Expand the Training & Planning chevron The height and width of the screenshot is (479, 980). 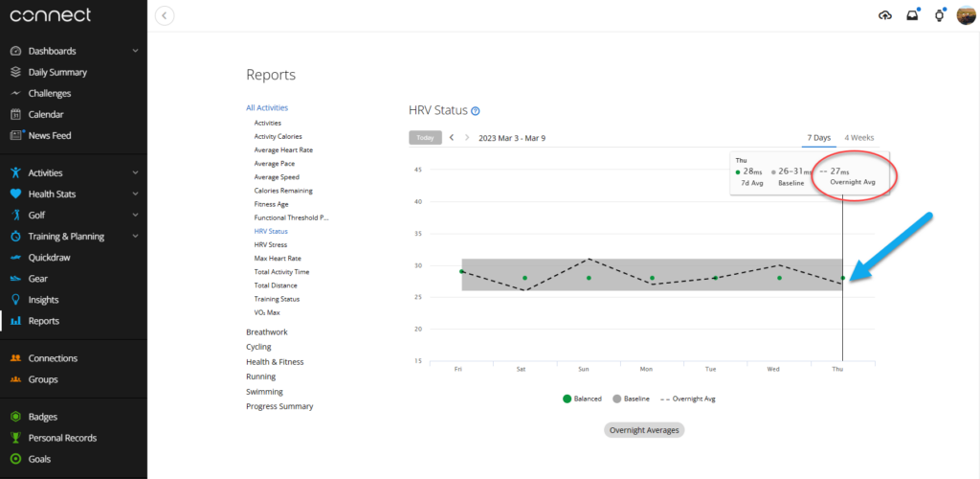pos(136,237)
